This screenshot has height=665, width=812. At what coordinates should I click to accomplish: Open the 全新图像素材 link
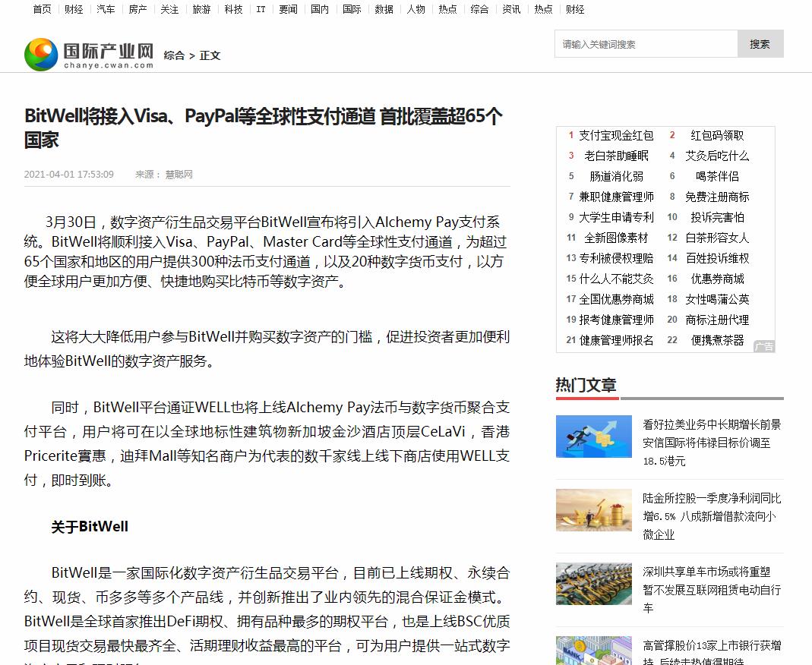(x=616, y=238)
